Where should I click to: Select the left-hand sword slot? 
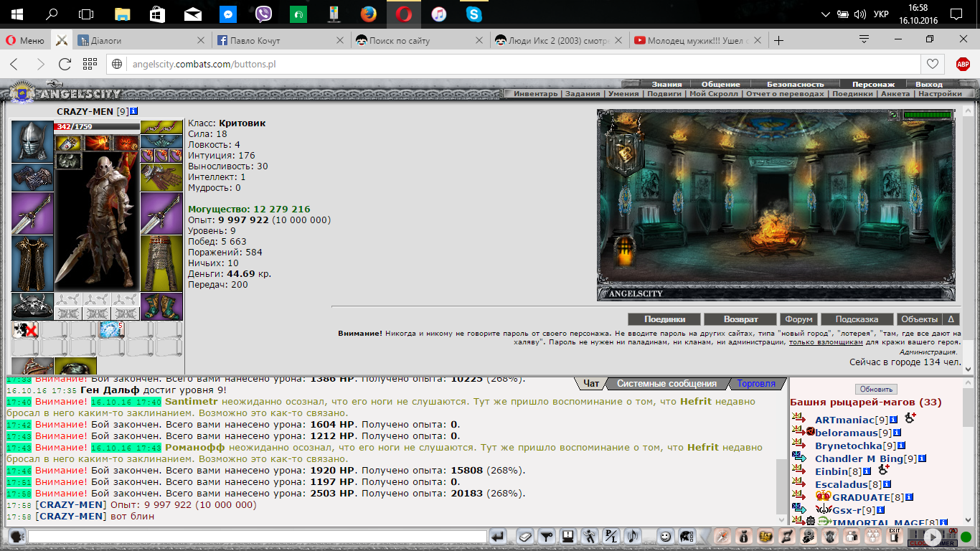[32, 213]
